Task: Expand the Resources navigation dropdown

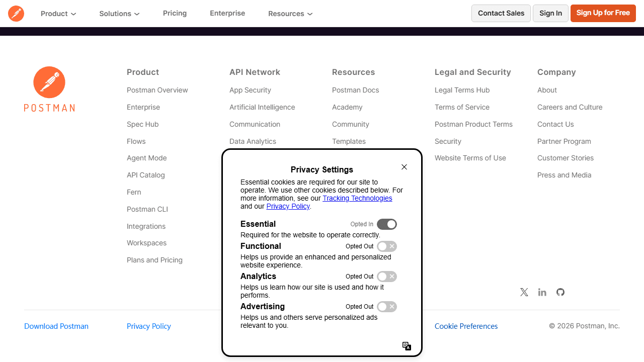Action: click(x=290, y=14)
